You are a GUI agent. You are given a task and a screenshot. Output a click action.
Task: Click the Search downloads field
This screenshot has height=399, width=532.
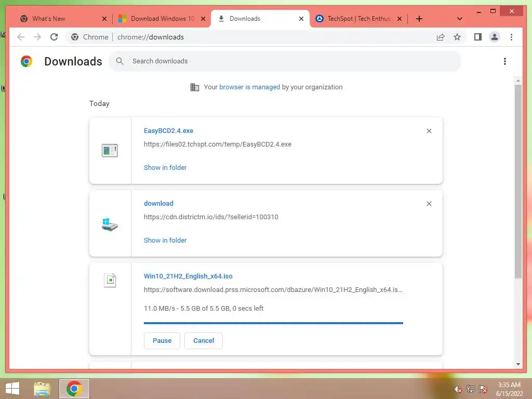pos(285,61)
